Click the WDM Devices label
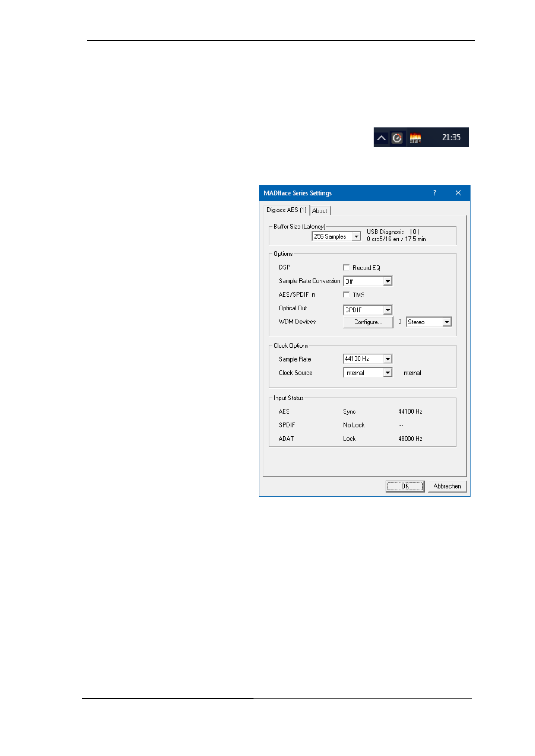Viewport: 535px width, 756px height. click(x=297, y=322)
